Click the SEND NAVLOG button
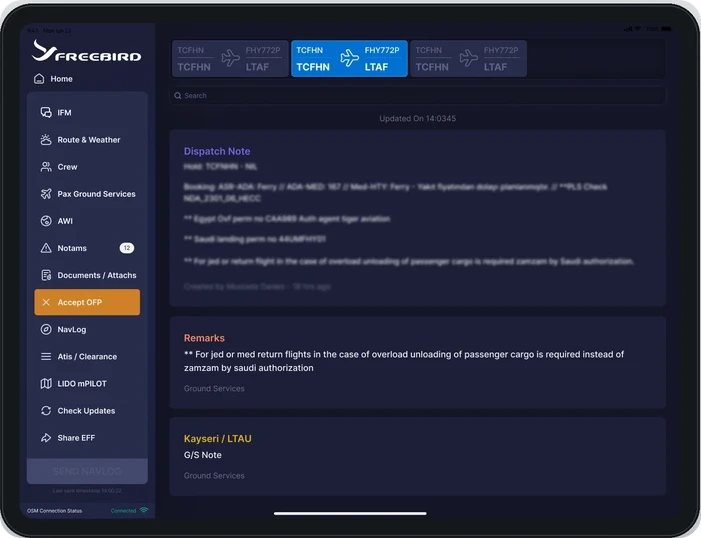Screen dimensions: 701x538 [87, 471]
